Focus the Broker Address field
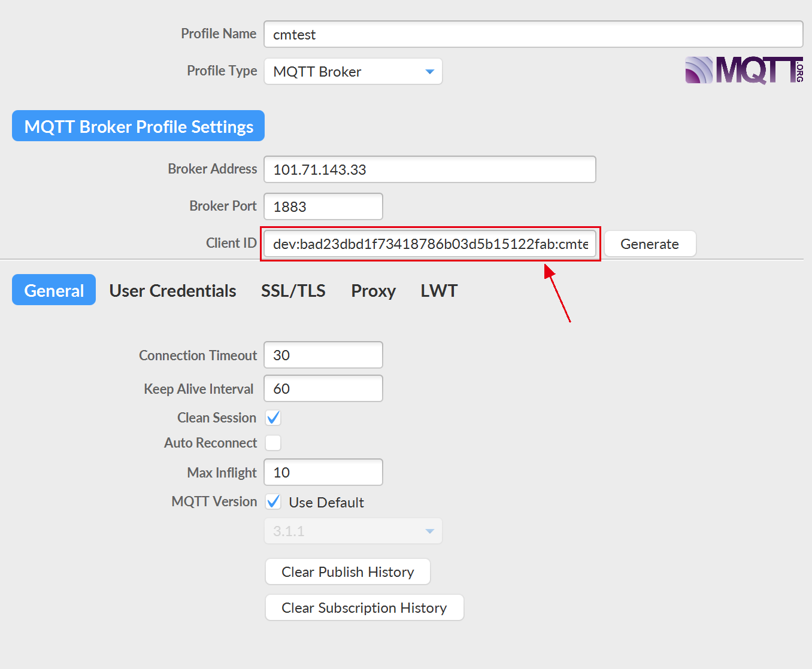 429,170
